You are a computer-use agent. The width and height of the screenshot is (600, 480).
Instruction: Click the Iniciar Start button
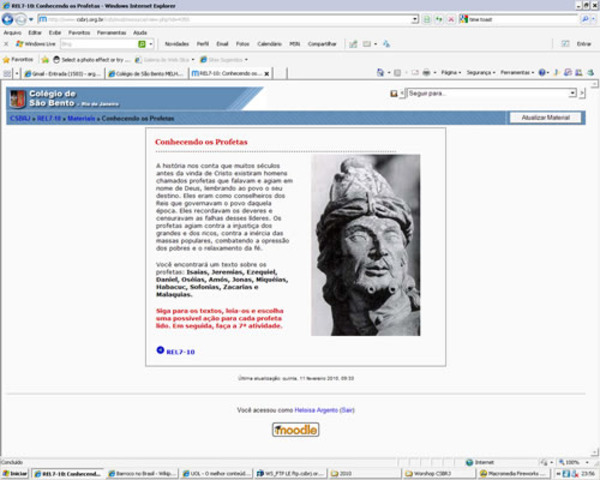coord(15,474)
